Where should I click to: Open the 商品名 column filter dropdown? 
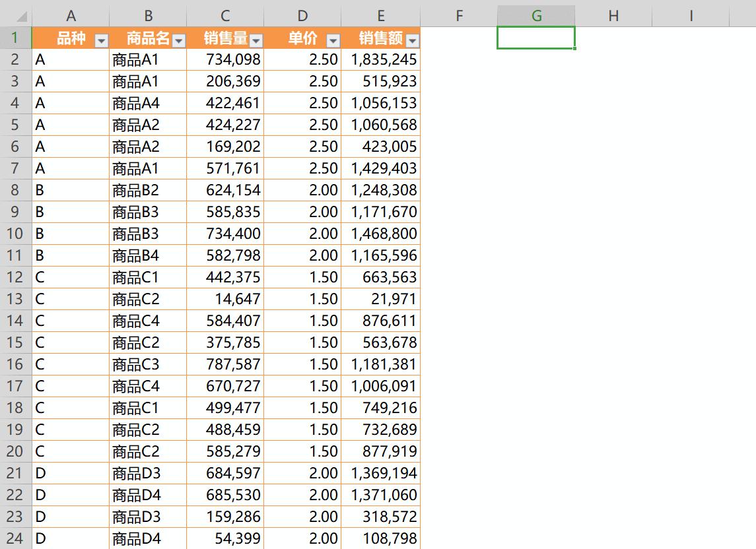pos(179,41)
